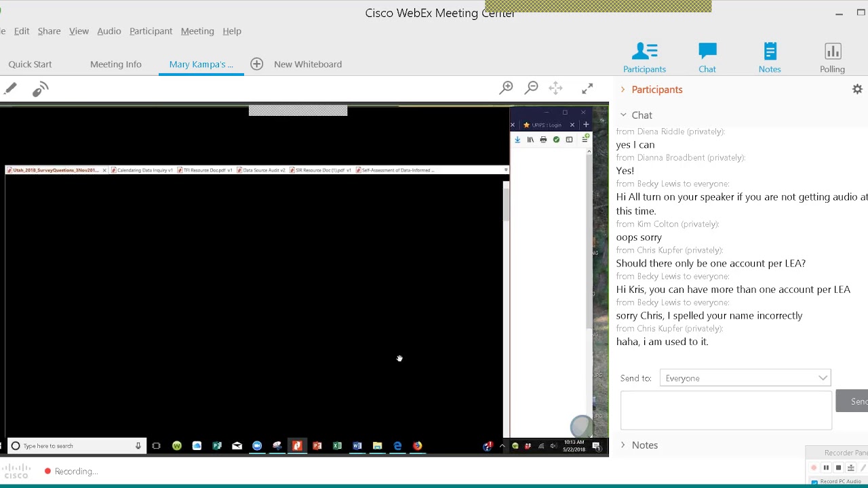Open a new tab in shared Firefox
868x488 pixels.
pyautogui.click(x=586, y=125)
